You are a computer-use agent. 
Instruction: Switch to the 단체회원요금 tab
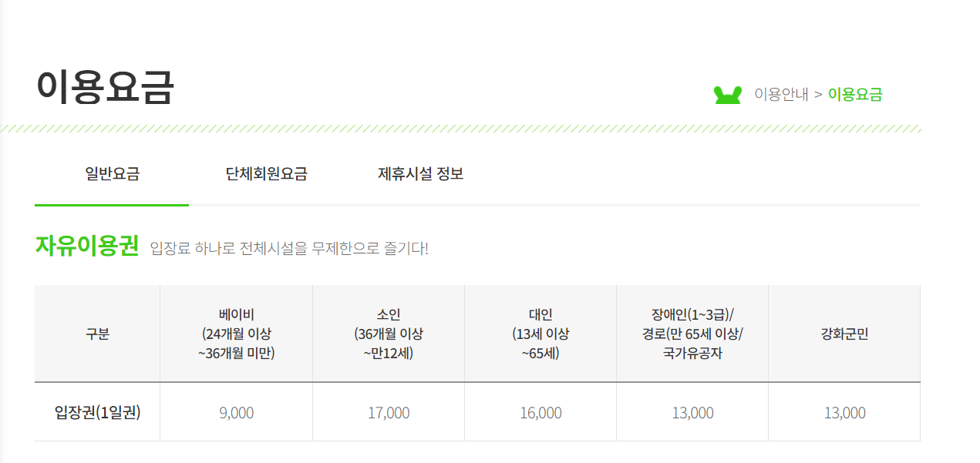pyautogui.click(x=266, y=174)
